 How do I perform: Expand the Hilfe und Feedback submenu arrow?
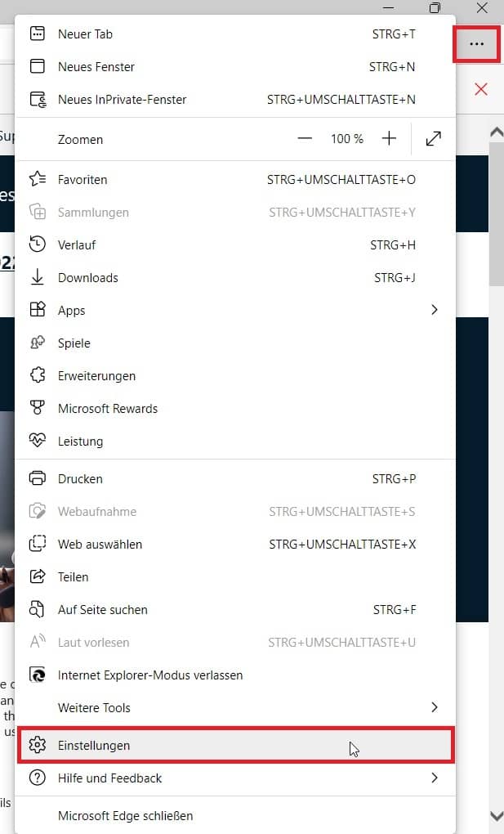coord(435,778)
